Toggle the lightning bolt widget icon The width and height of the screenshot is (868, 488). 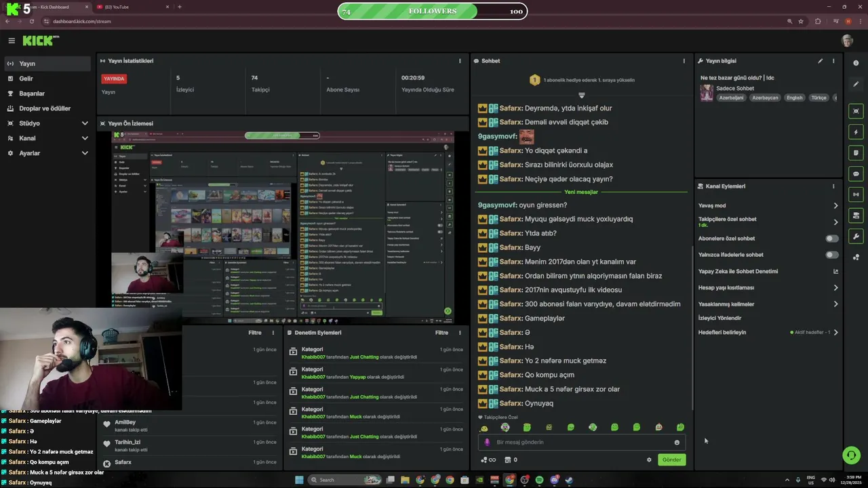[856, 132]
